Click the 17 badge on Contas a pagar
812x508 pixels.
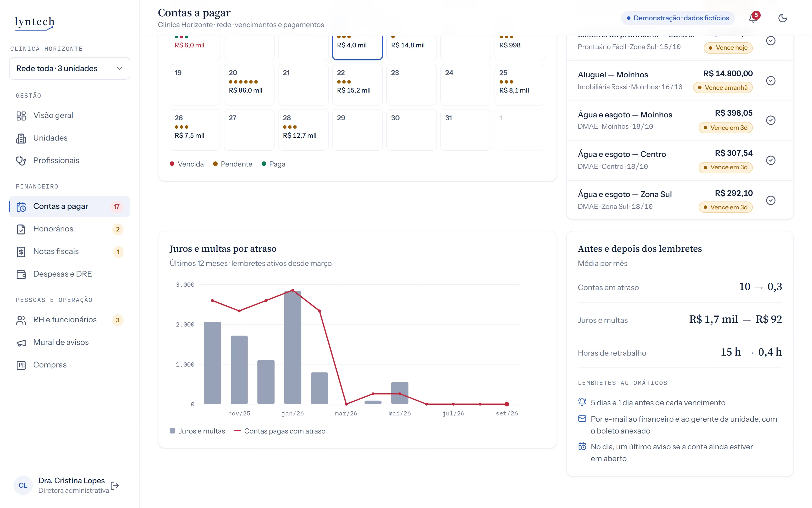point(116,207)
